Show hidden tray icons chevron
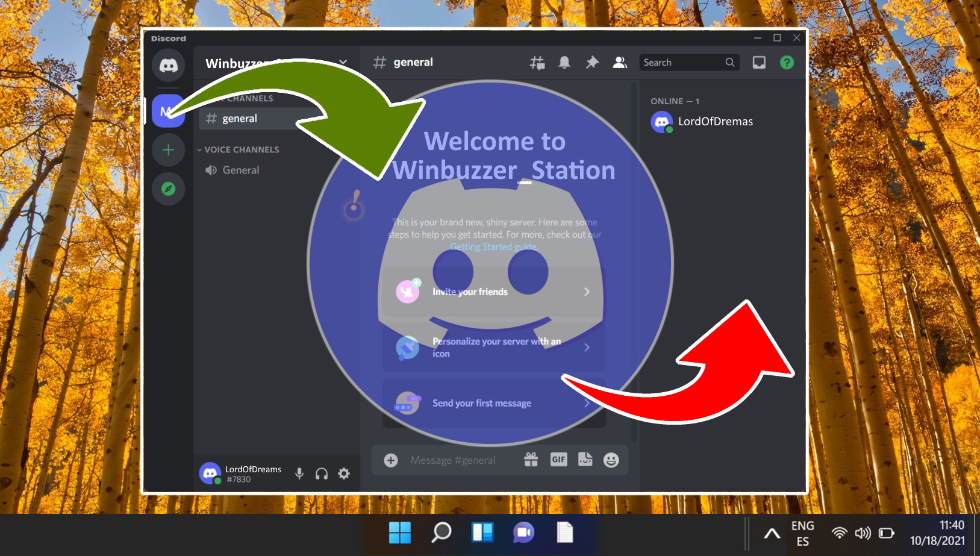The width and height of the screenshot is (980, 556). 772,533
